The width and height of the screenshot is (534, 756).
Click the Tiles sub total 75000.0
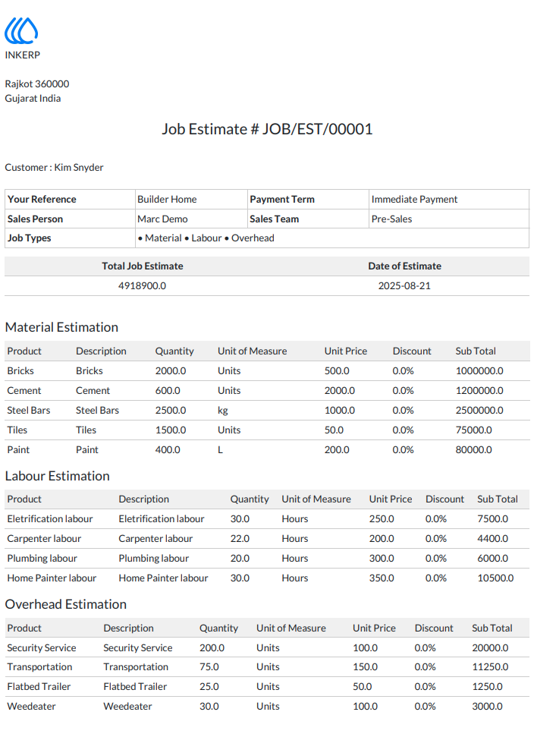coord(474,430)
